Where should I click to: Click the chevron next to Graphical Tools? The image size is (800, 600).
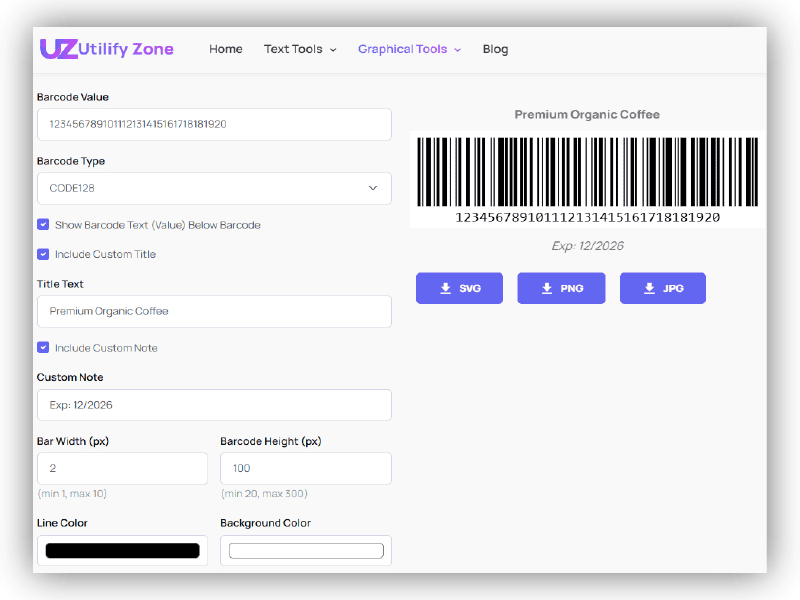pos(458,49)
